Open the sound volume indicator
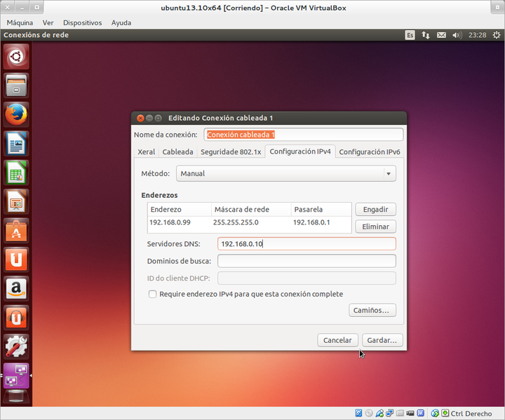505x420 pixels. click(457, 35)
